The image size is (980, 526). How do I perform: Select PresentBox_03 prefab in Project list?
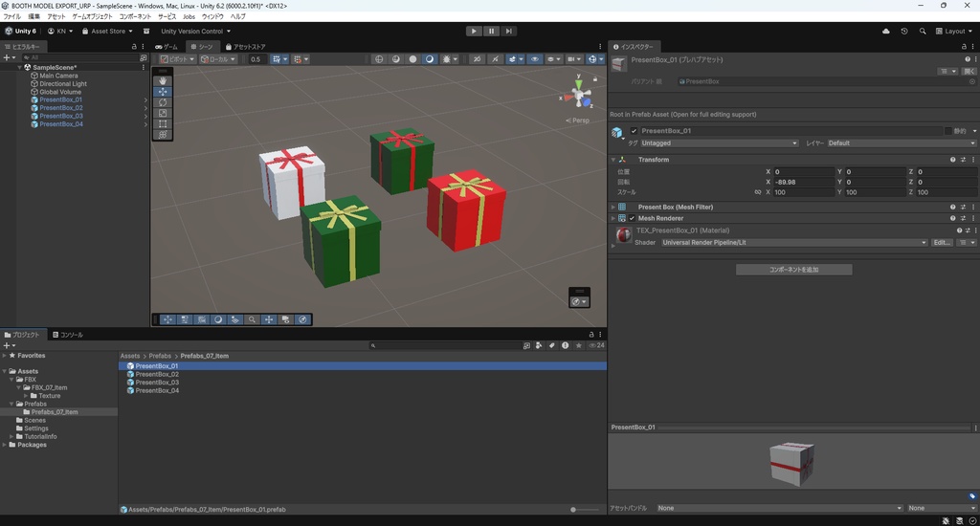[x=157, y=383]
